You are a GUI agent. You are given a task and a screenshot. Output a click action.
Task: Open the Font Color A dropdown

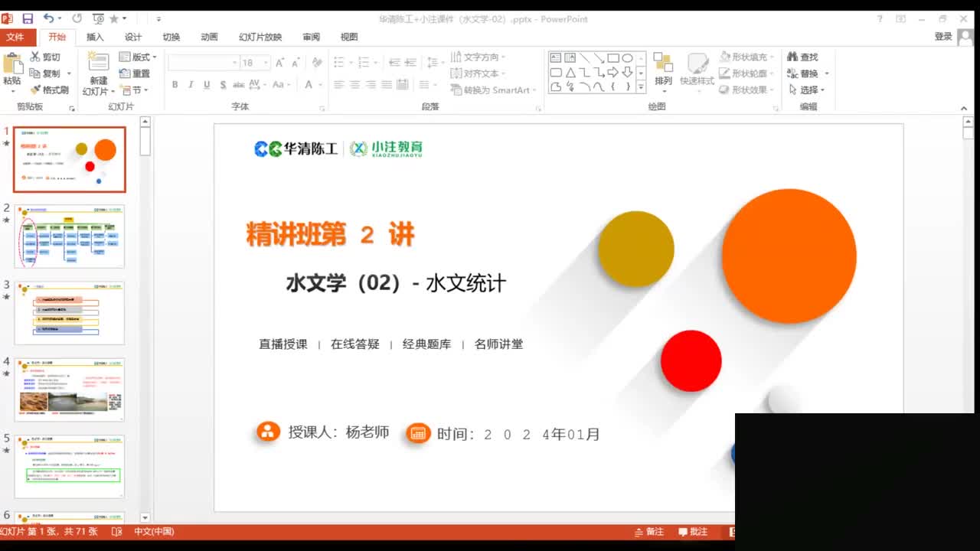click(x=312, y=85)
